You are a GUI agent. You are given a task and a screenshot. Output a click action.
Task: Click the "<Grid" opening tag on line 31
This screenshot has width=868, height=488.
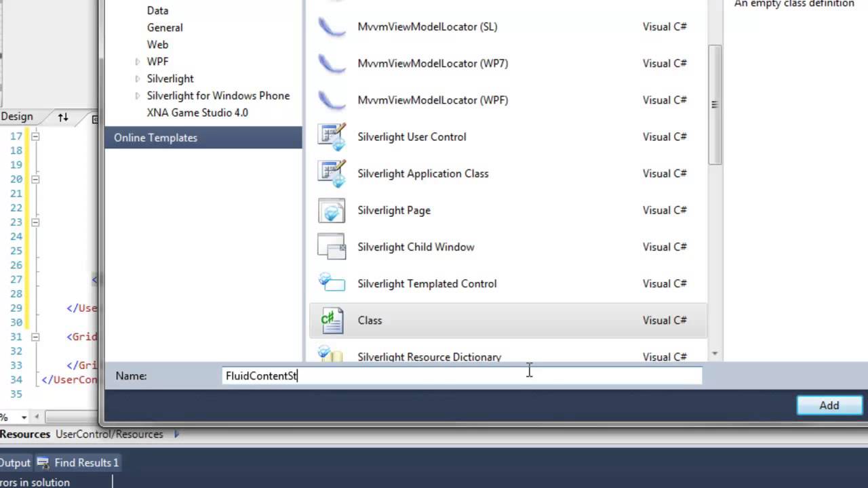pos(82,337)
